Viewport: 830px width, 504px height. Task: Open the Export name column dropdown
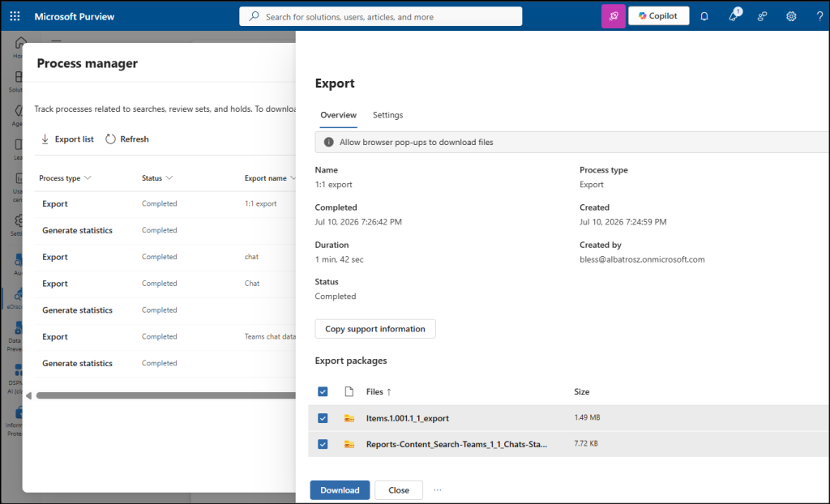(x=293, y=178)
